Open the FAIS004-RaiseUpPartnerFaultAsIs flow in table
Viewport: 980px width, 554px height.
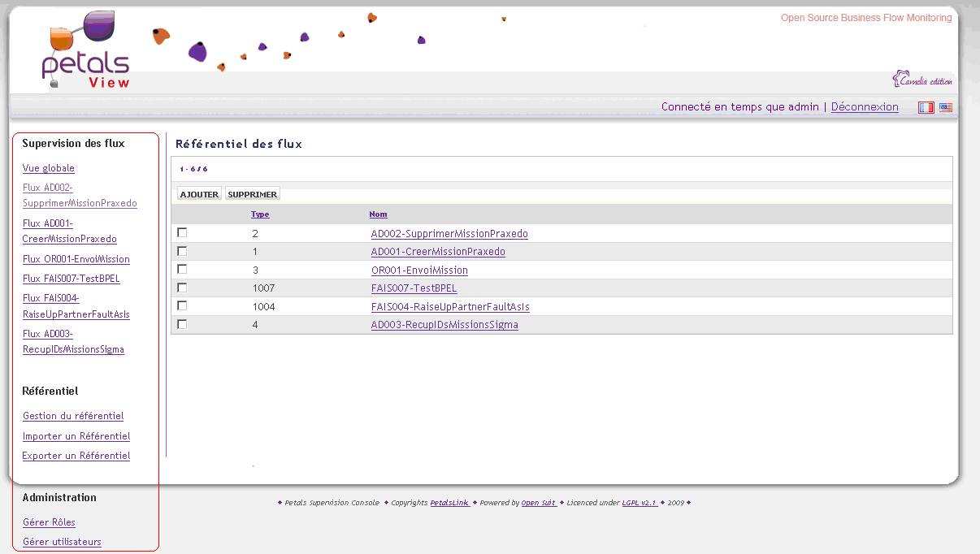pyautogui.click(x=450, y=307)
